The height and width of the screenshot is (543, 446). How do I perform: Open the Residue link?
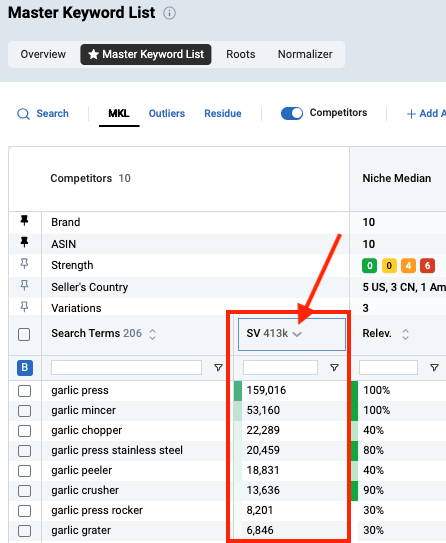pos(223,114)
